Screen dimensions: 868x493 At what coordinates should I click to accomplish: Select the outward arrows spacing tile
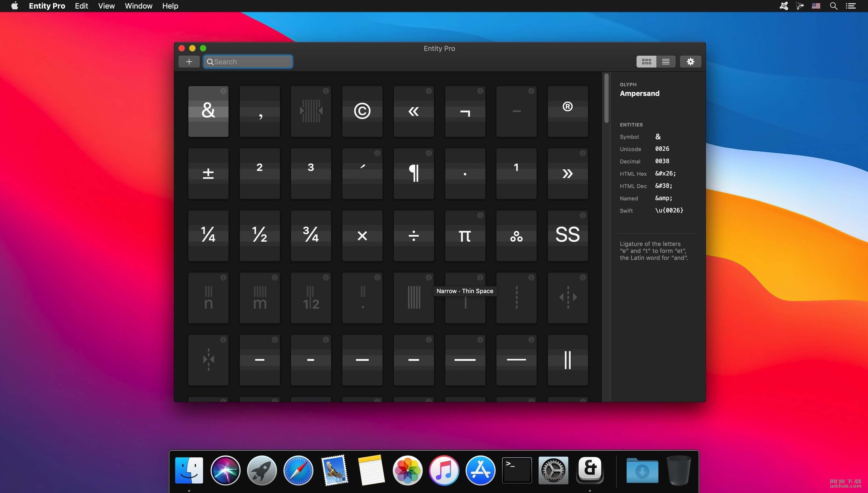click(x=568, y=298)
